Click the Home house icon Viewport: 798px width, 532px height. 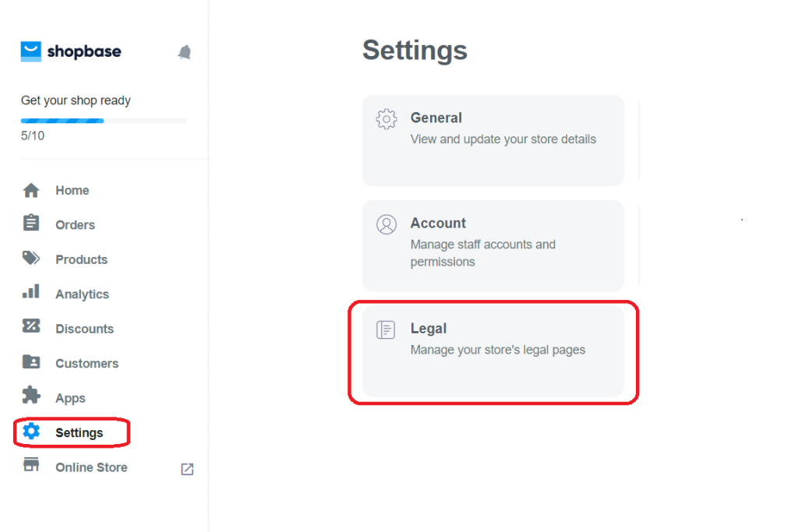click(x=31, y=190)
